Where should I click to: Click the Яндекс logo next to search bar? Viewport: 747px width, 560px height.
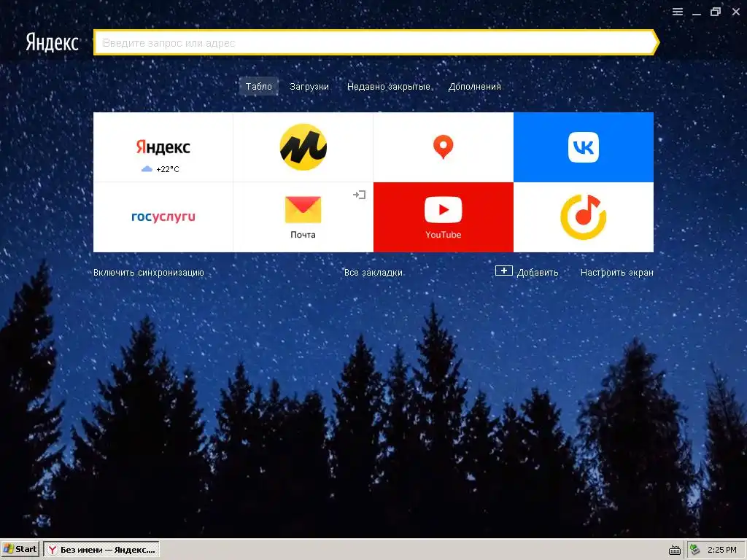(x=52, y=42)
